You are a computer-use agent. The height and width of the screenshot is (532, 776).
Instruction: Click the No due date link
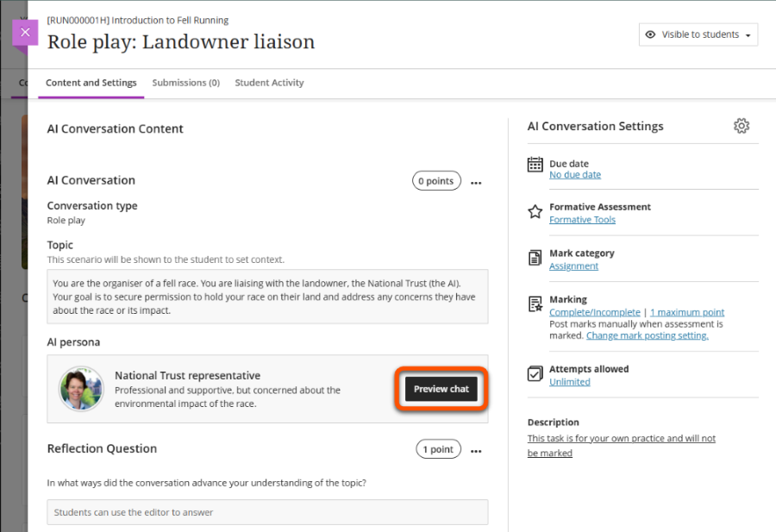click(x=575, y=175)
